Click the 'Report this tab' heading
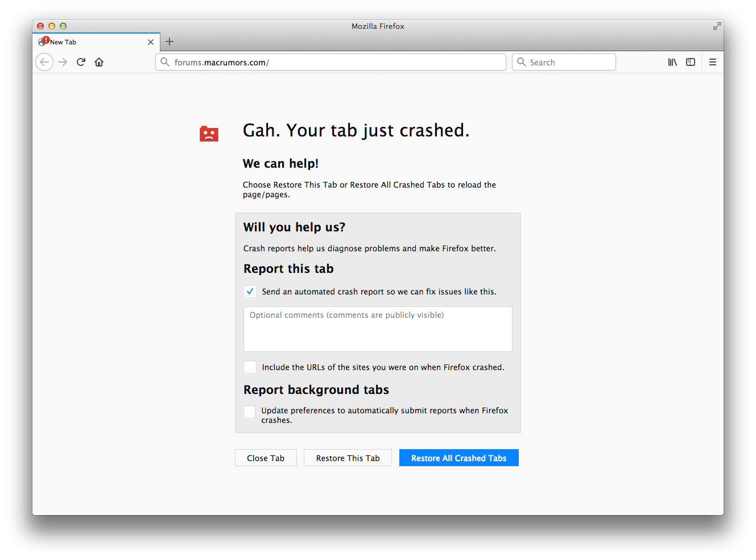 [x=288, y=269]
